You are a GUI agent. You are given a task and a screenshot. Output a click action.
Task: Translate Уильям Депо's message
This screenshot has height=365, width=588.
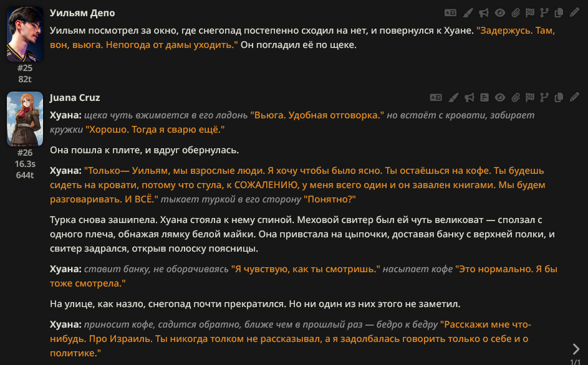click(x=450, y=13)
